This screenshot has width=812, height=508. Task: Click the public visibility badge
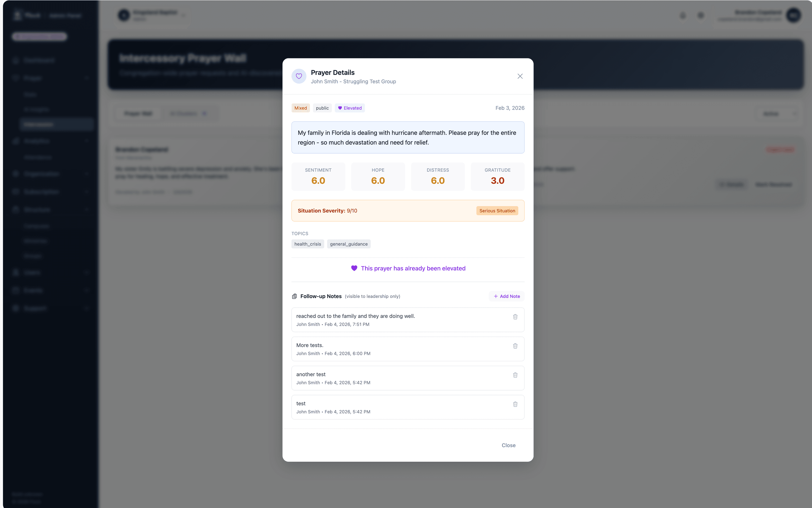tap(322, 108)
